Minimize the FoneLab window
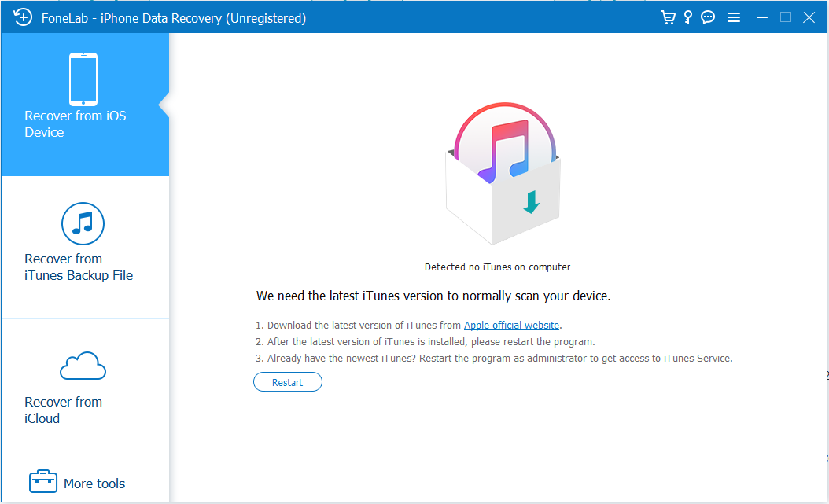Image resolution: width=829 pixels, height=504 pixels. [x=761, y=17]
